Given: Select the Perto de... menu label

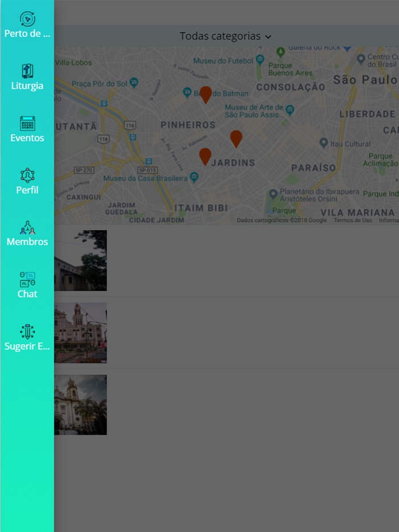Looking at the screenshot, I should click(27, 34).
